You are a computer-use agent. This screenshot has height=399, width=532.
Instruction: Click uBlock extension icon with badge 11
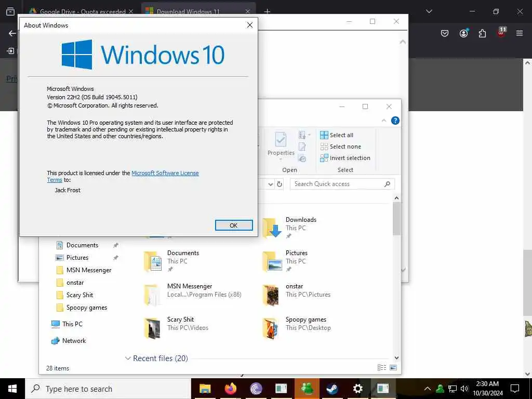pyautogui.click(x=501, y=33)
